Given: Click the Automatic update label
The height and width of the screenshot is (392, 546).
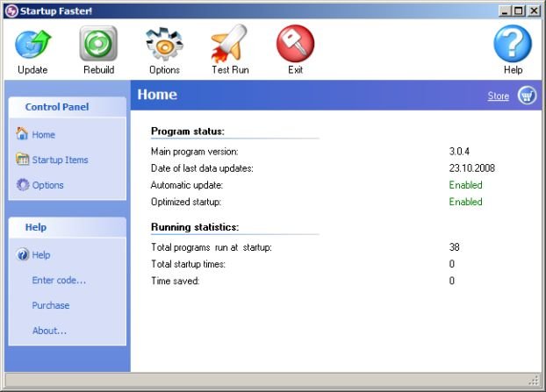Looking at the screenshot, I should point(187,185).
